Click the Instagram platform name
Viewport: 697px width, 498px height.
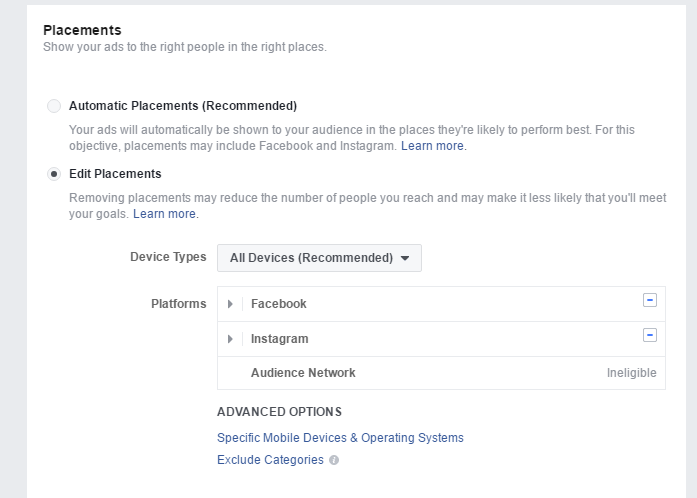click(x=279, y=339)
